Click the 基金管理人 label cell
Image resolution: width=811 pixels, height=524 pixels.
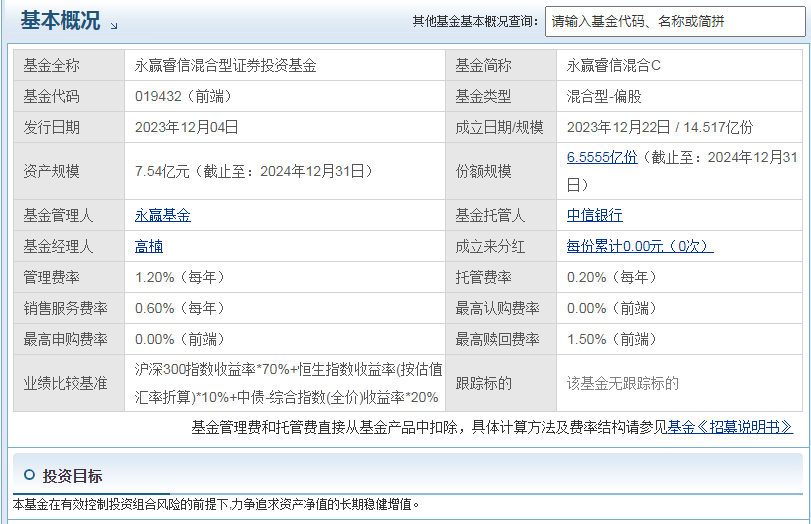(x=69, y=215)
